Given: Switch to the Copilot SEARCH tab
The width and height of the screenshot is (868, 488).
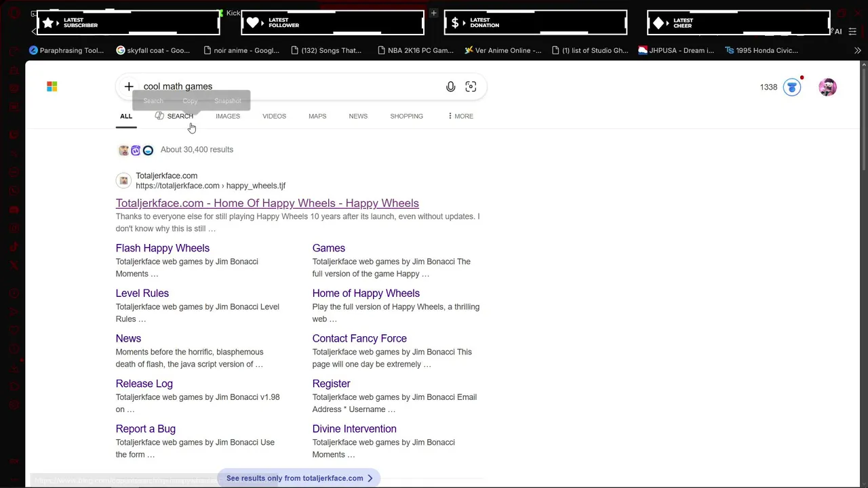Looking at the screenshot, I should pos(174,116).
